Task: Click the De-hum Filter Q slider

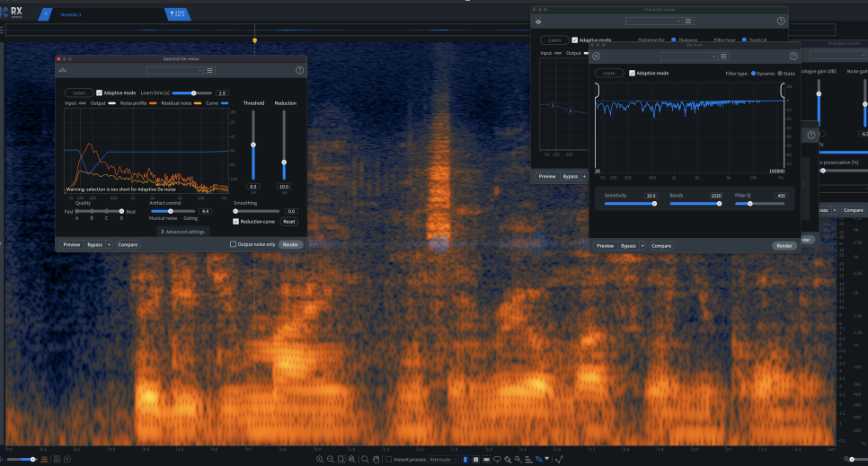Action: click(759, 204)
